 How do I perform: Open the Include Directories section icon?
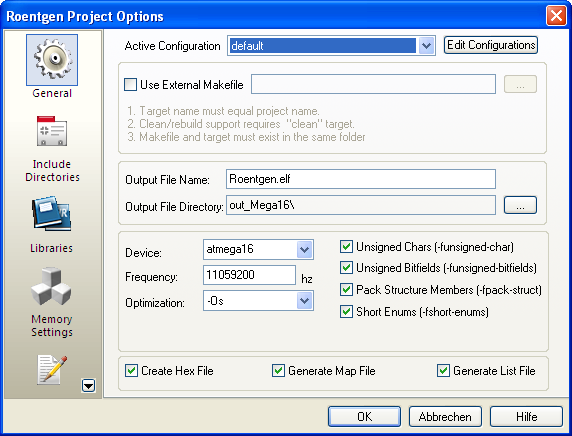52,131
